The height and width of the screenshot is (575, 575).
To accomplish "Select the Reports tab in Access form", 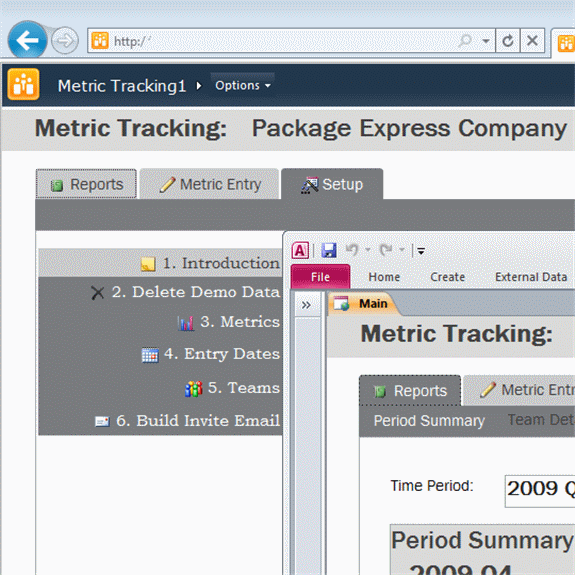I will 410,391.
